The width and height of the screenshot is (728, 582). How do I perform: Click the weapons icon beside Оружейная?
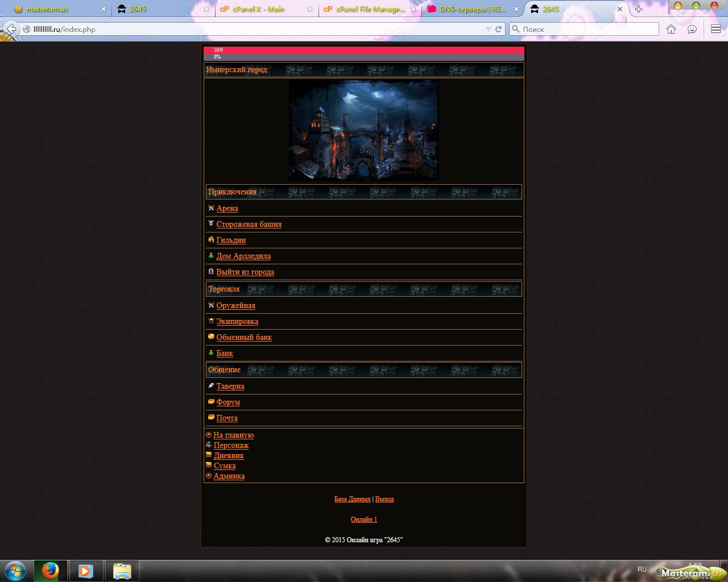pos(211,305)
